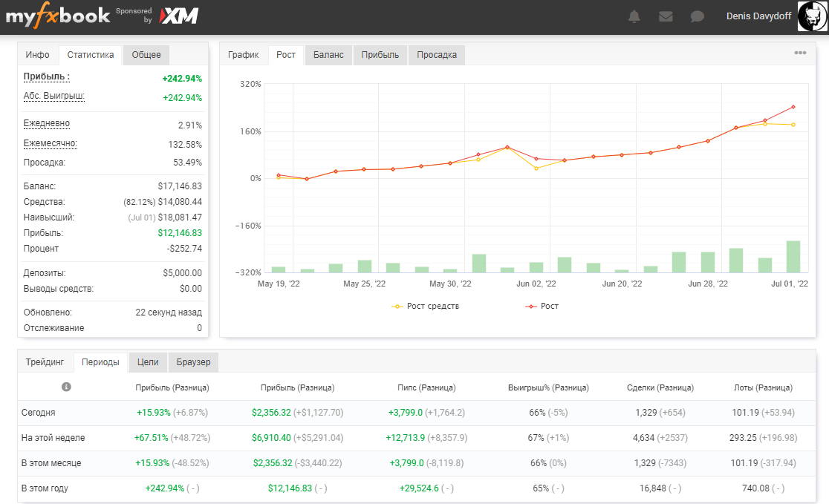This screenshot has width=829, height=504.
Task: Click the Пипс (Разница) column header
Action: pyautogui.click(x=426, y=387)
